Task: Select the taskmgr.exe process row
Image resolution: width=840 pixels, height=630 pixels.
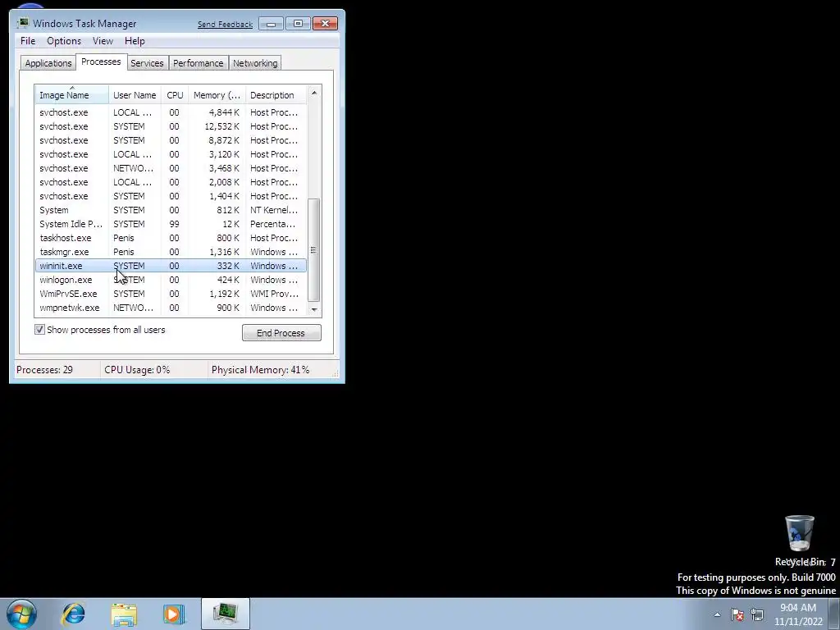Action: [171, 252]
